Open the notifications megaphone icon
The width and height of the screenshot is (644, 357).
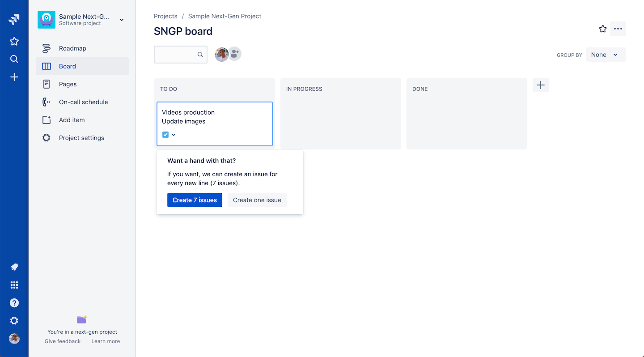14,267
